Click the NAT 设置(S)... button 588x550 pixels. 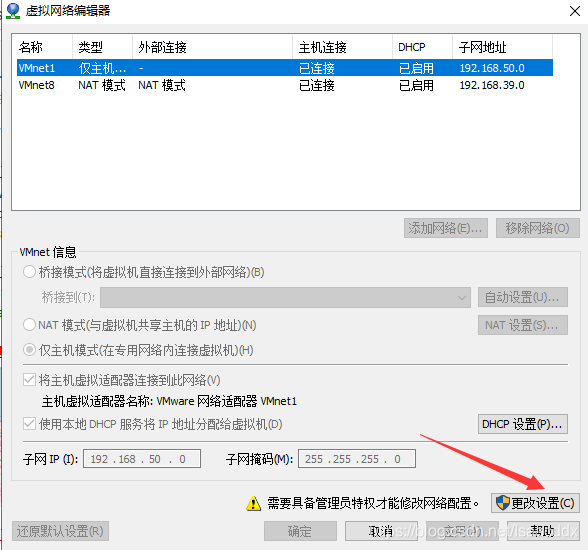click(523, 325)
